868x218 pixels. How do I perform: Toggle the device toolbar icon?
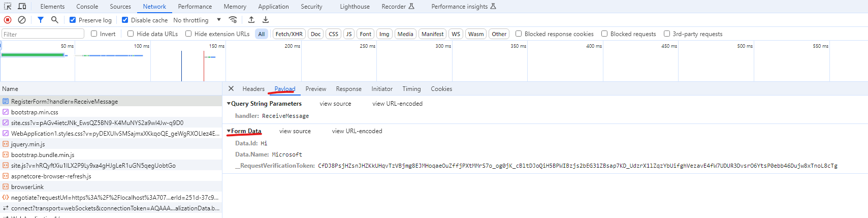pos(22,6)
